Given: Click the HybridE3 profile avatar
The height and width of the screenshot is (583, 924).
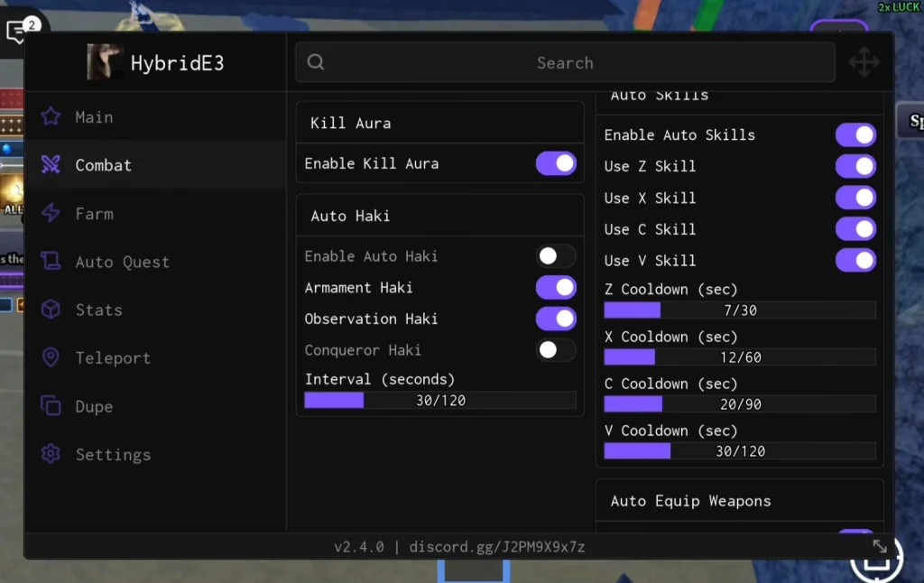Looking at the screenshot, I should pyautogui.click(x=105, y=62).
